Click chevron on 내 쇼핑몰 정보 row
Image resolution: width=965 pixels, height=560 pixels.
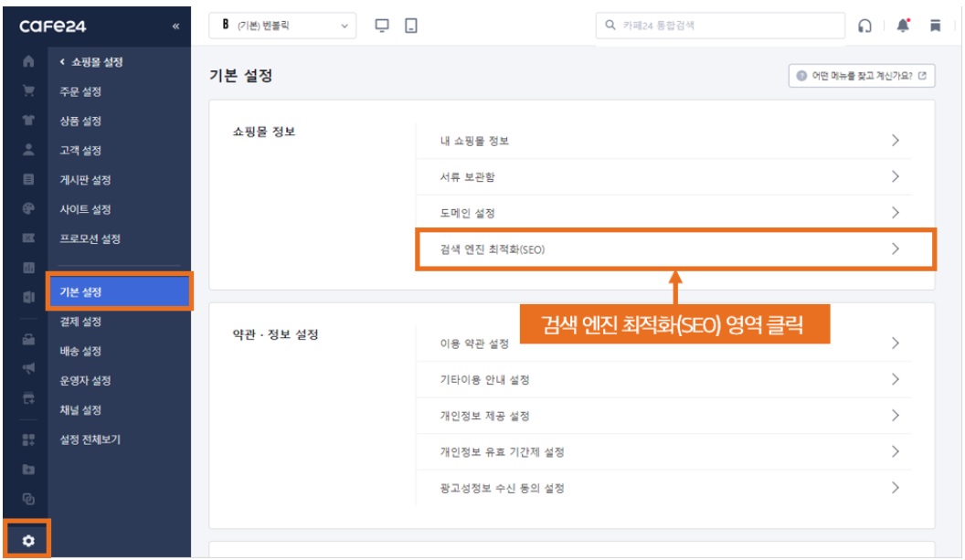[x=896, y=141]
